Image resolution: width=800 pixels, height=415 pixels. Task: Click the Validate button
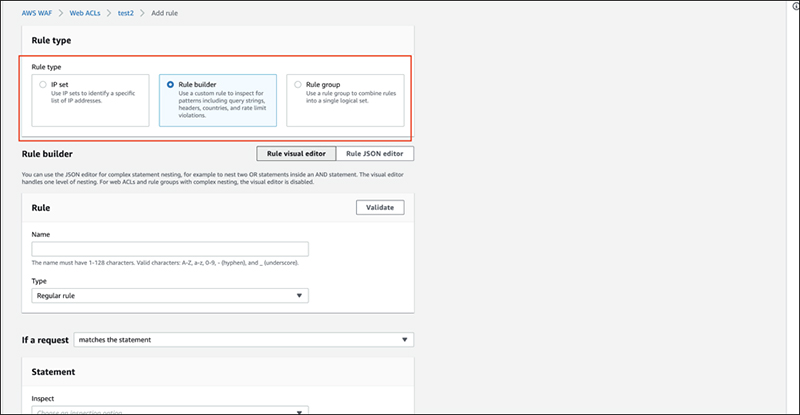[379, 207]
